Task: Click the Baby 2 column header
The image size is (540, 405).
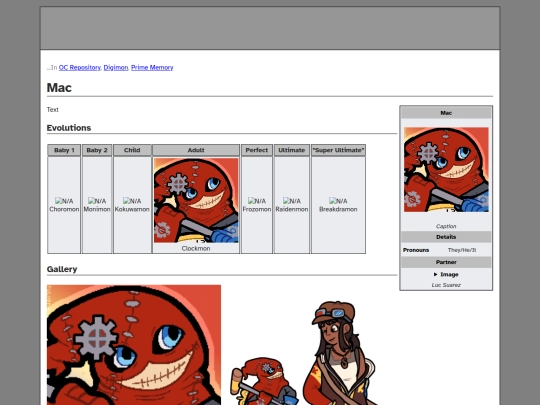Action: coord(97,150)
